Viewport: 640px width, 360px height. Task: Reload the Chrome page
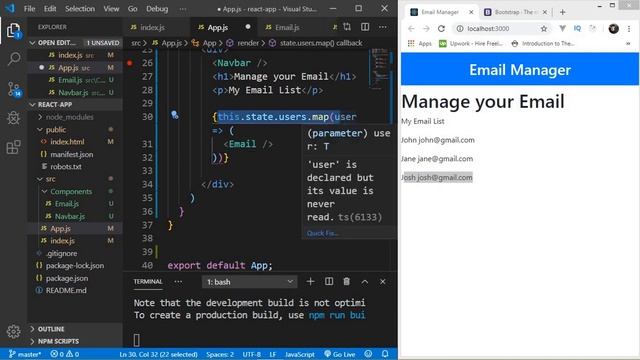click(x=441, y=29)
